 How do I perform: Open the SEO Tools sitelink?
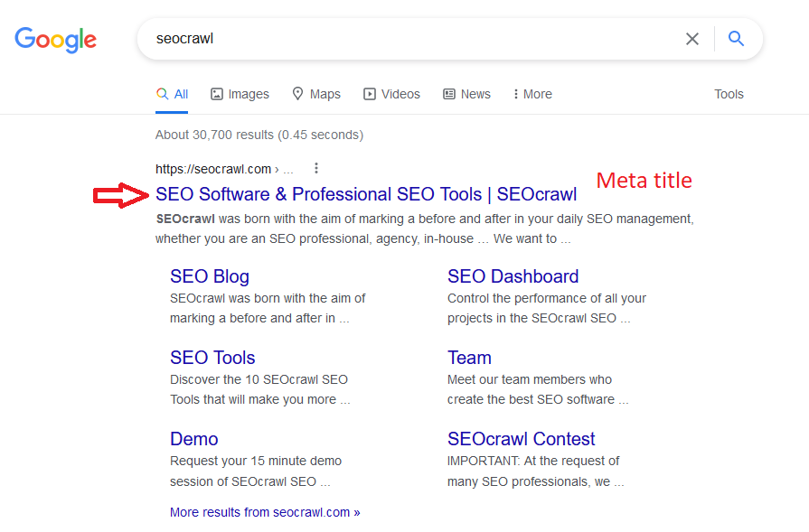click(x=212, y=357)
